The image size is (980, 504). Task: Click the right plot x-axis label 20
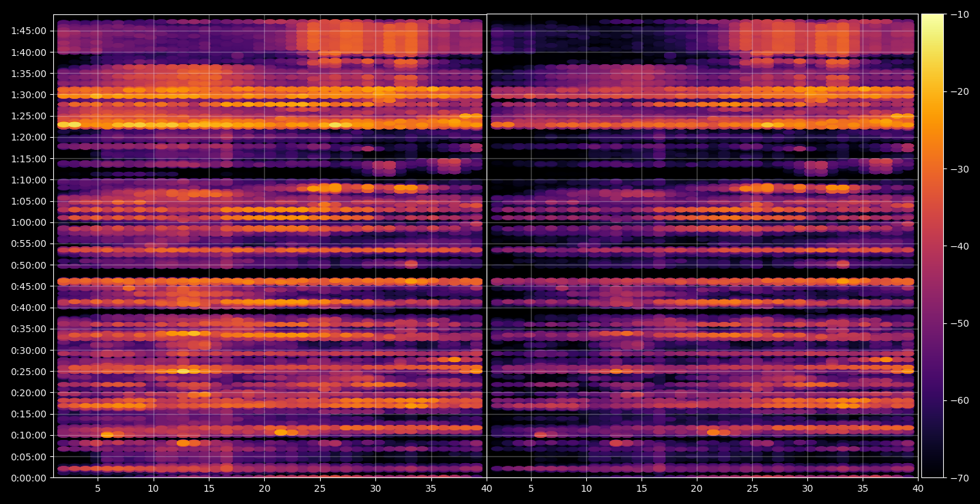point(697,489)
